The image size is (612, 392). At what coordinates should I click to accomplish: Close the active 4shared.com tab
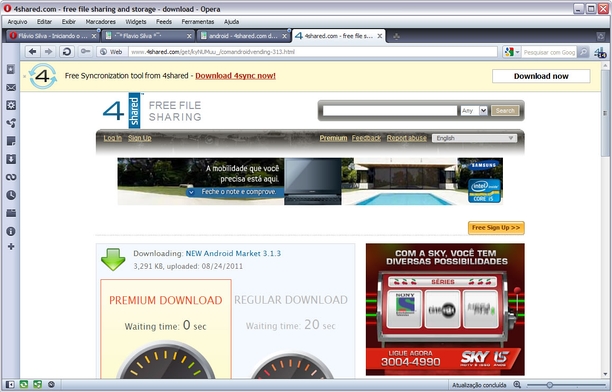click(x=379, y=36)
